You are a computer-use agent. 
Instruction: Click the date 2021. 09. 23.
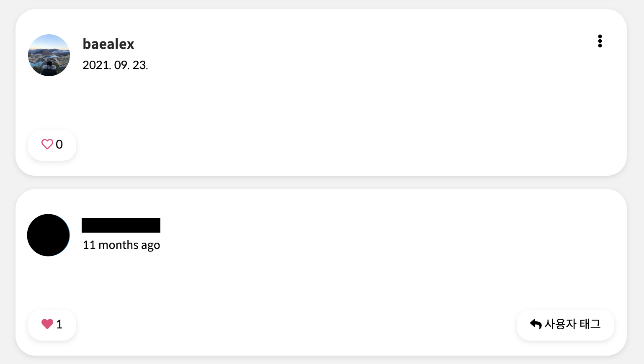[x=115, y=65]
